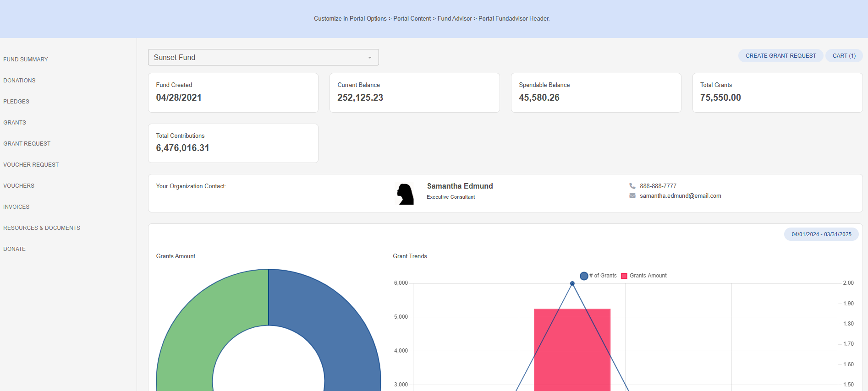Select Grants in the sidebar

(x=15, y=123)
